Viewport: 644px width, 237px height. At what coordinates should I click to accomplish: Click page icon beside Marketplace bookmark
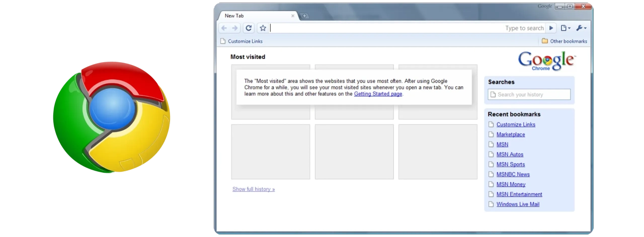pos(491,135)
